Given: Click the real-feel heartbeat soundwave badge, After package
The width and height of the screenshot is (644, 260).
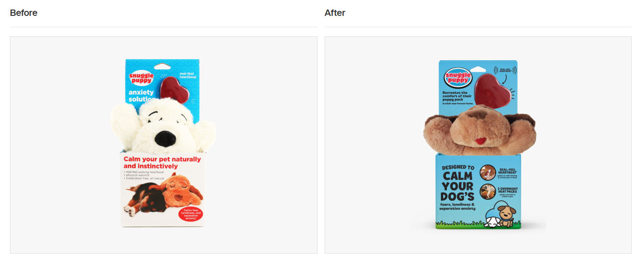Looking at the screenshot, I should coord(505,71).
